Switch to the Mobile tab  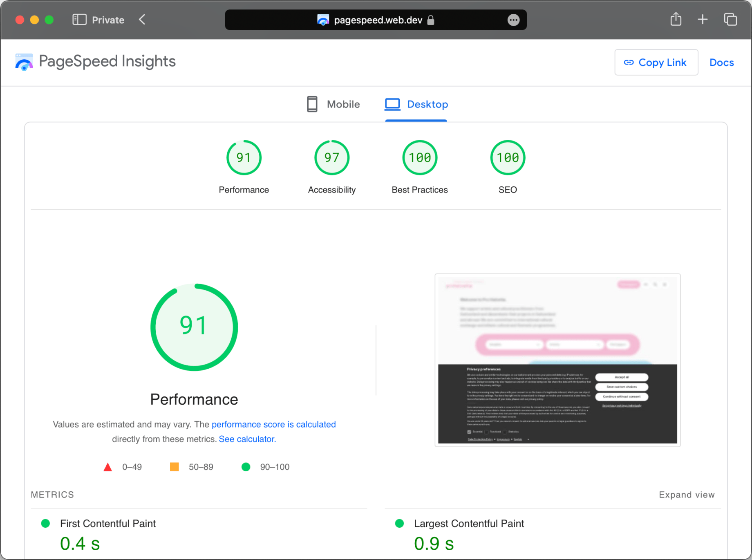point(333,105)
